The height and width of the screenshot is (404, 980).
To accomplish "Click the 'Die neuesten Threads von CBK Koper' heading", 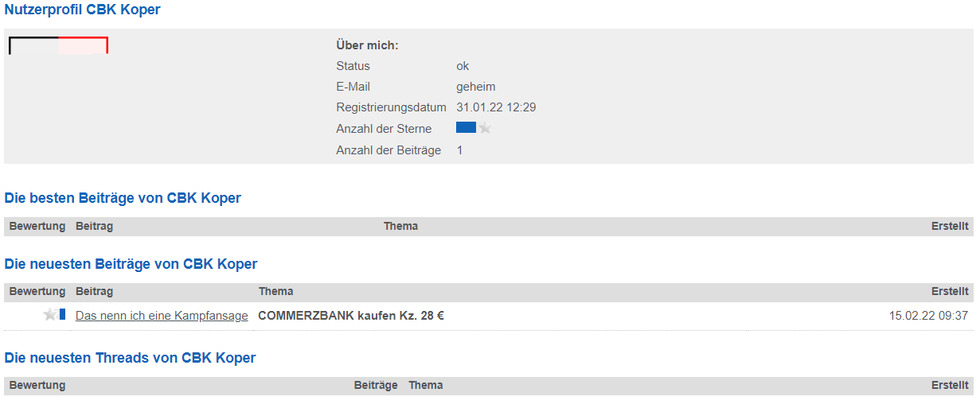I will point(131,358).
